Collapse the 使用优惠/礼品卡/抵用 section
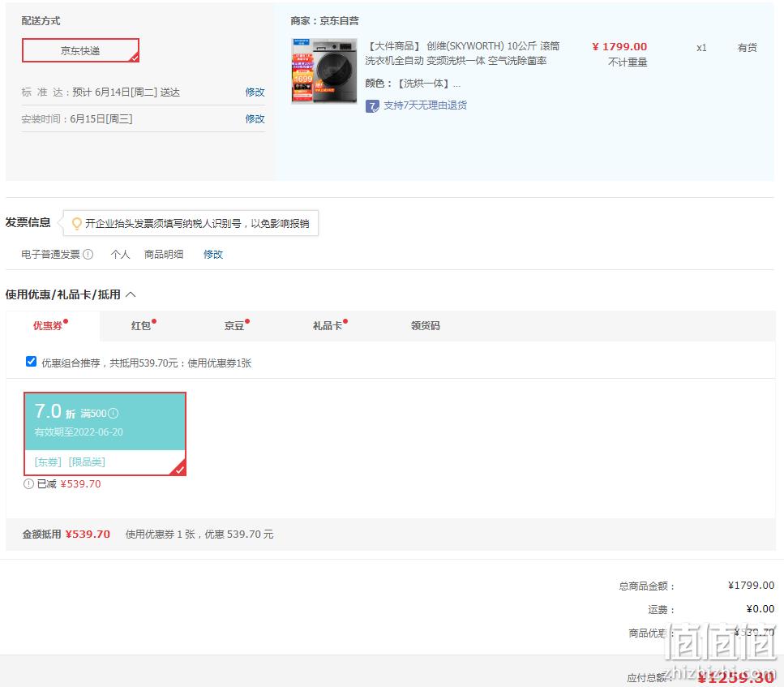The height and width of the screenshot is (687, 784). click(131, 294)
